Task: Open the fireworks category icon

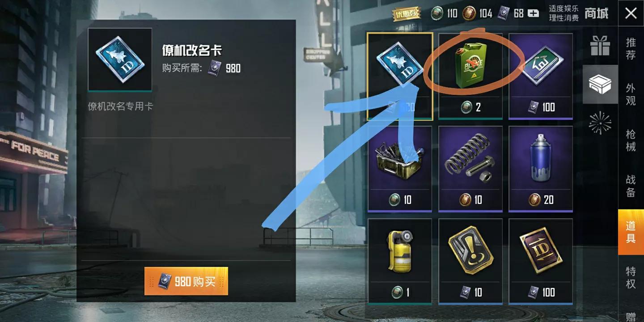Action: pos(600,123)
